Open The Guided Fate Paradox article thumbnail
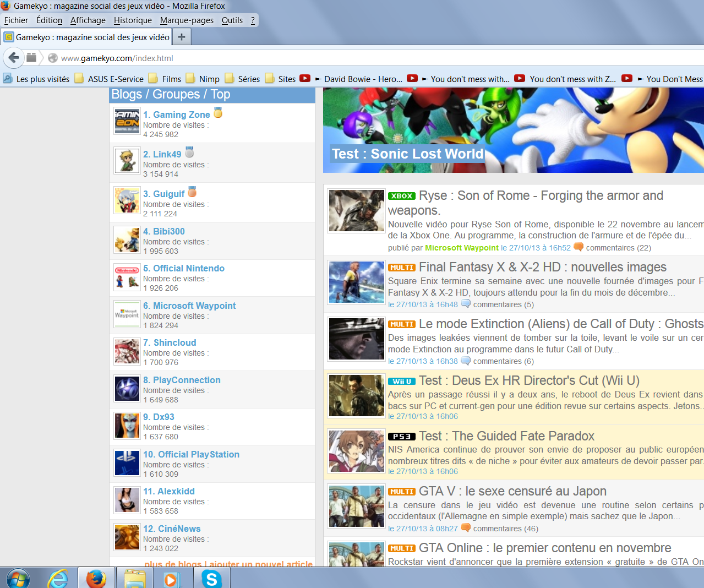This screenshot has width=704, height=588. (357, 451)
